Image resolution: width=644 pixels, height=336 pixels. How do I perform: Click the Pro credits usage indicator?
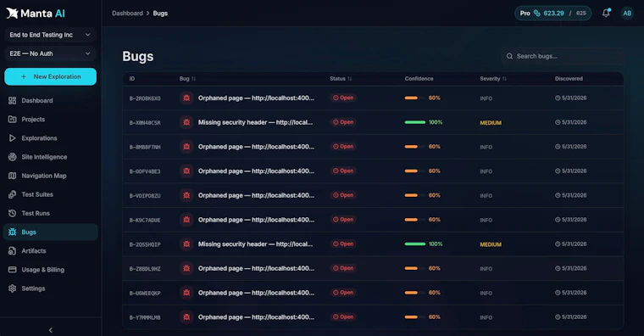coord(552,14)
